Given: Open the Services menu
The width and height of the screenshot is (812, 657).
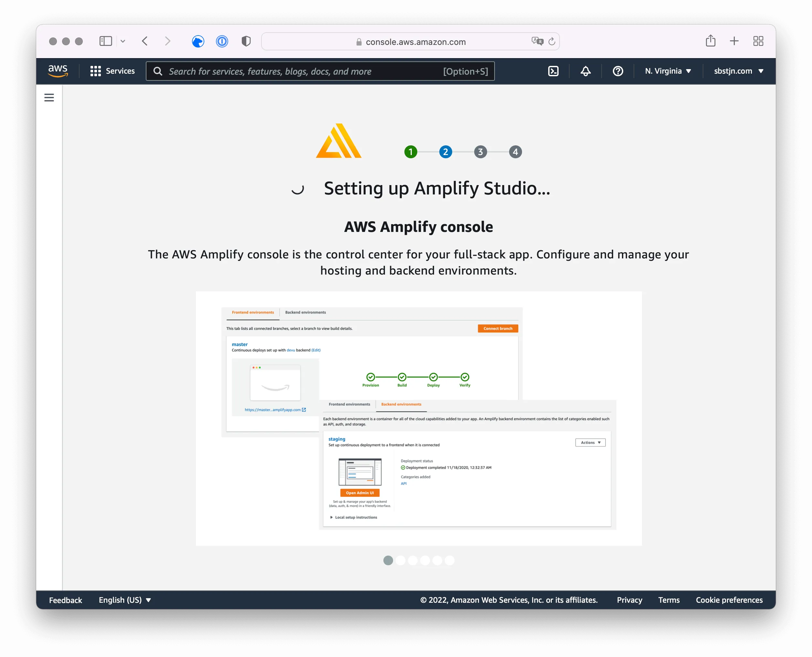Looking at the screenshot, I should click(x=112, y=71).
